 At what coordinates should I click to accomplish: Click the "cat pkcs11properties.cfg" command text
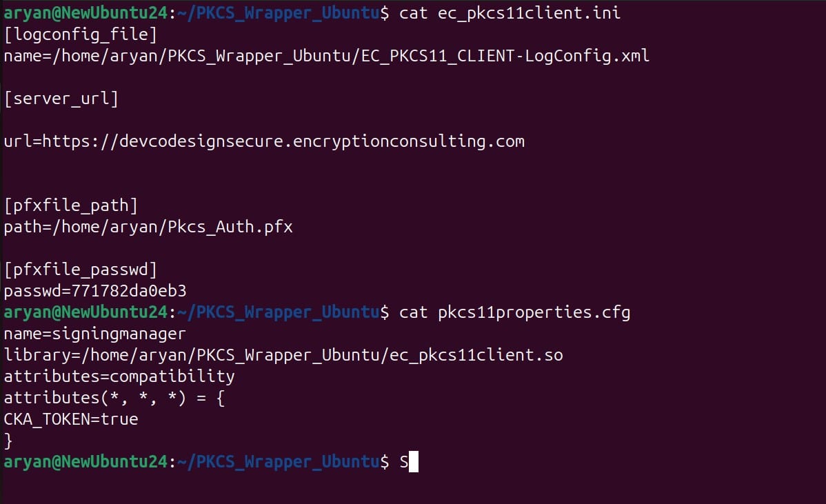coord(515,312)
